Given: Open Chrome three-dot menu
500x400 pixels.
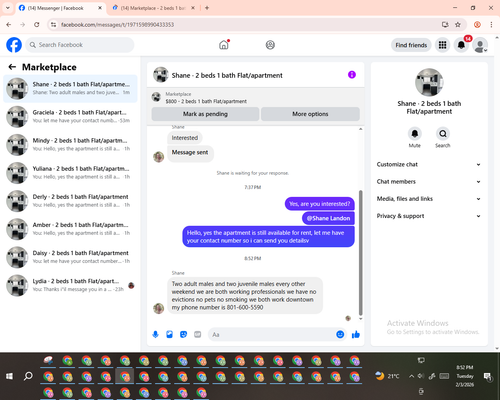Looking at the screenshot, I should tap(491, 25).
